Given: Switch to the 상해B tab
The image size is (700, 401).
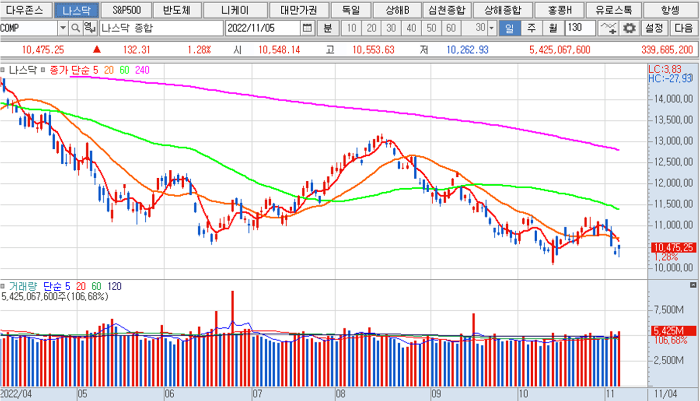Looking at the screenshot, I should click(397, 10).
